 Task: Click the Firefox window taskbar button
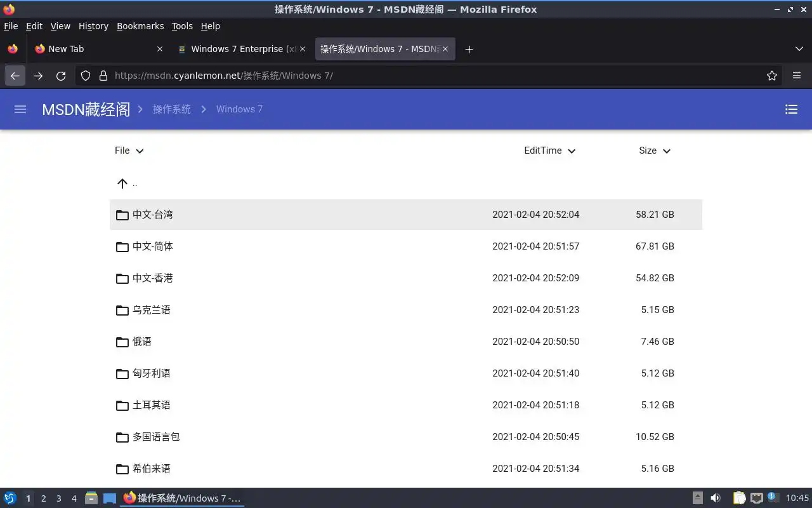point(182,498)
